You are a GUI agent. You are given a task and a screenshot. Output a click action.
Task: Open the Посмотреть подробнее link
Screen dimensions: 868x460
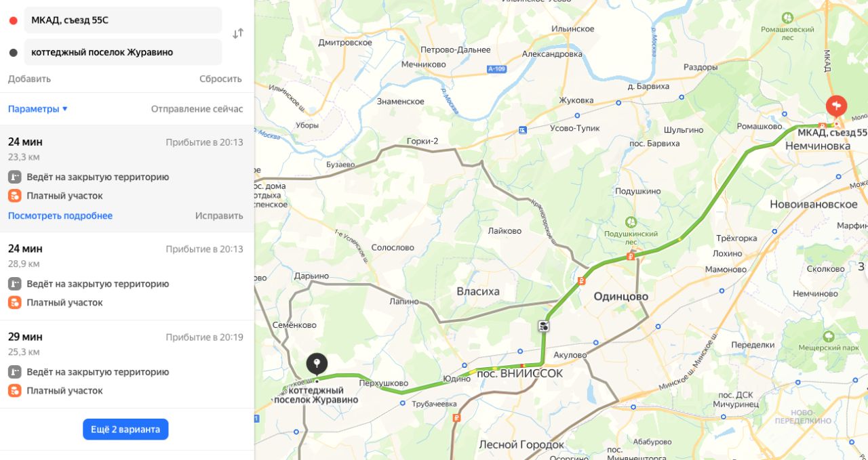coord(60,216)
